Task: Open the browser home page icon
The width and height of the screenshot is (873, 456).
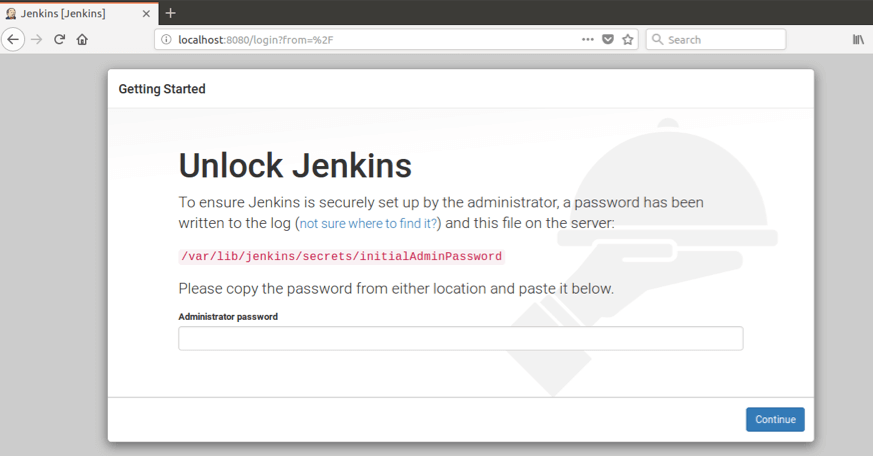Action: click(83, 39)
